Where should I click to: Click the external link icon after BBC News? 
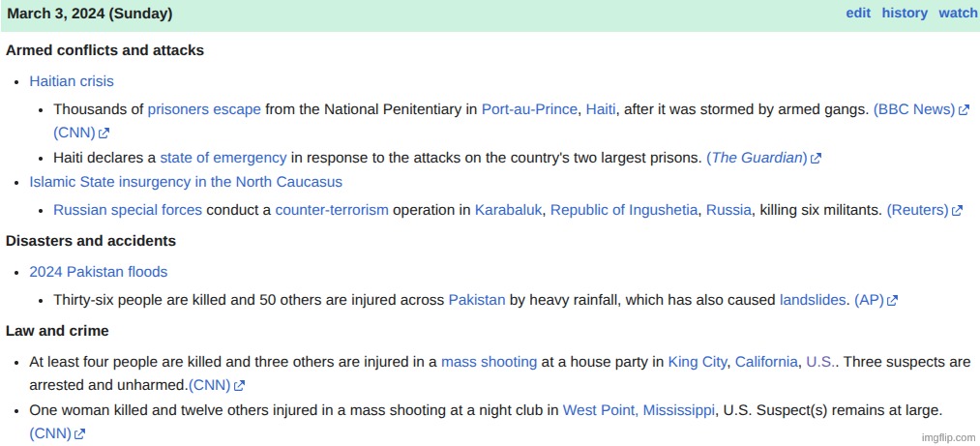click(x=964, y=110)
